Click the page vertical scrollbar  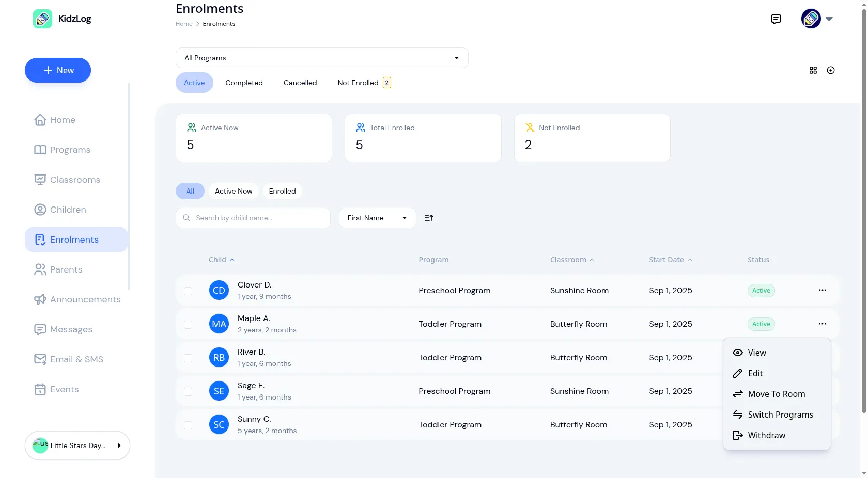point(864,212)
